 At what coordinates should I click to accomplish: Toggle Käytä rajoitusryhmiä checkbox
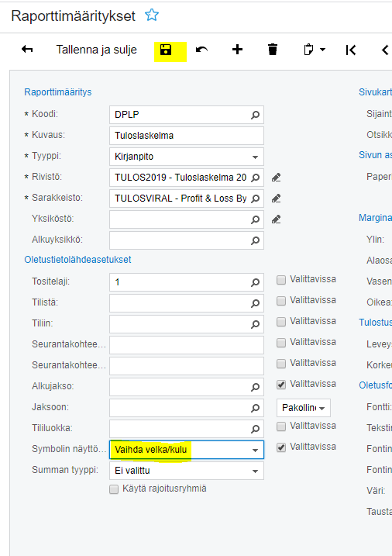coord(114,489)
